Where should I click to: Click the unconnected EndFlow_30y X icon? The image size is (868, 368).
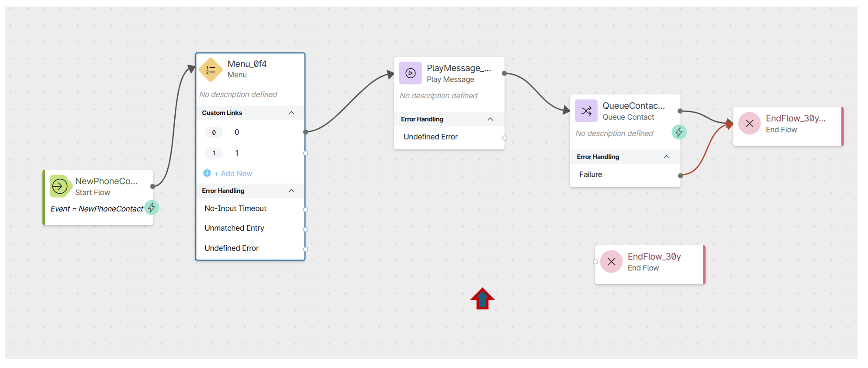[611, 262]
